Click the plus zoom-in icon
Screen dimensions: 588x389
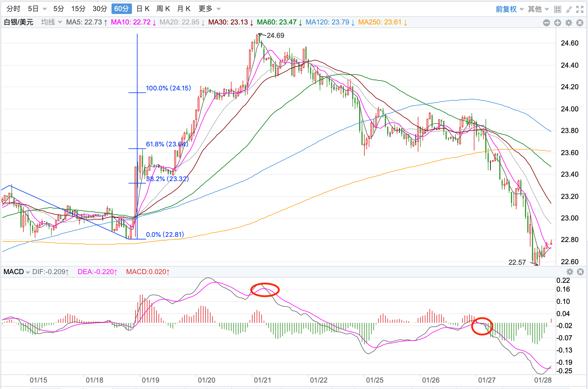tap(558, 23)
